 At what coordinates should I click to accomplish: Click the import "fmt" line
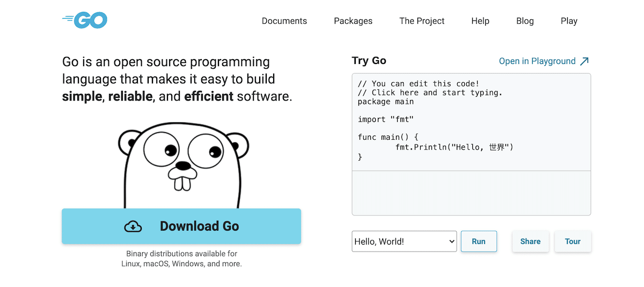click(x=386, y=119)
